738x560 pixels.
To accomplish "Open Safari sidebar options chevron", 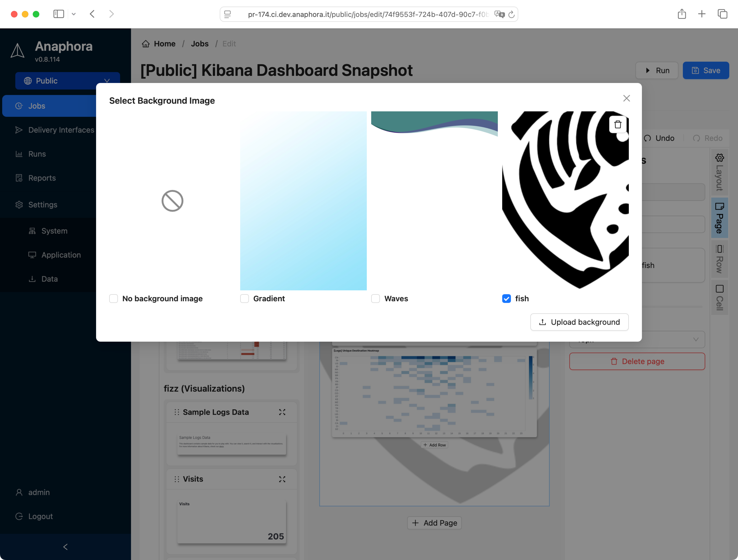I will tap(74, 14).
